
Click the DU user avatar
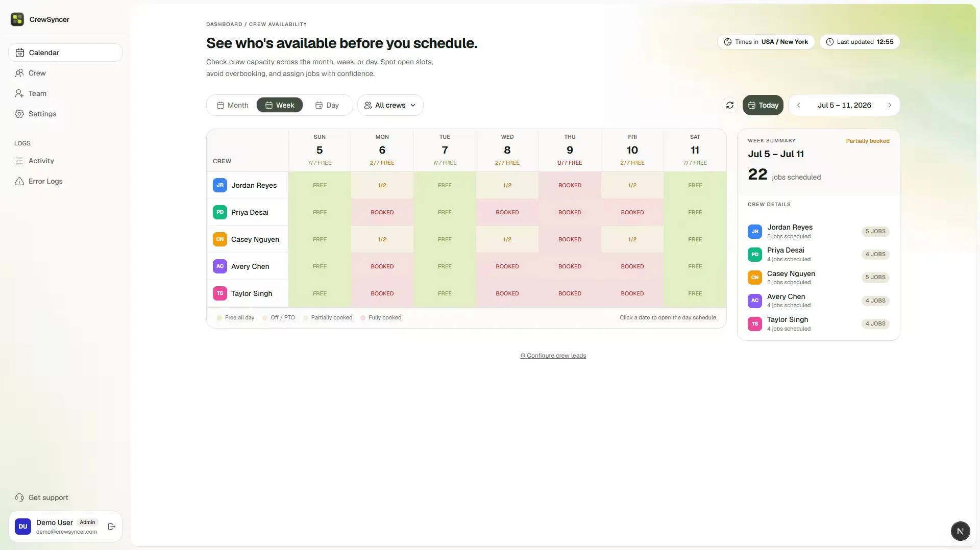tap(23, 527)
